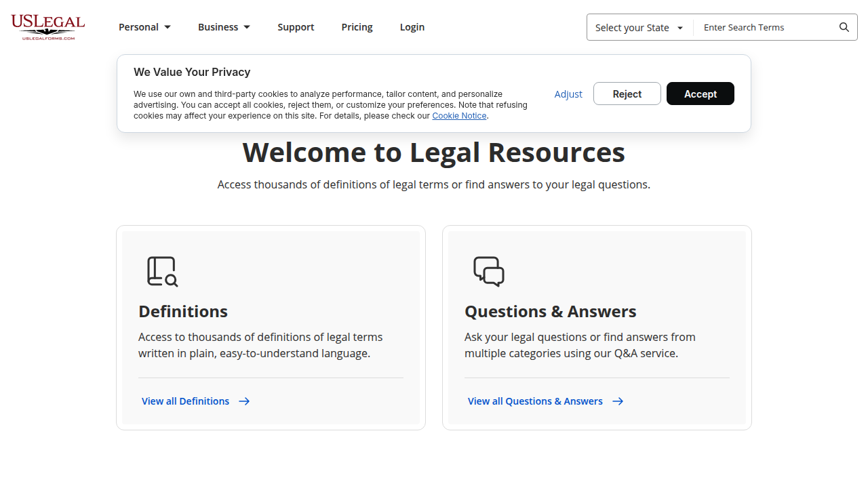Click Adjust to customize cookie preferences
Viewport: 868px width, 488px height.
tap(568, 94)
